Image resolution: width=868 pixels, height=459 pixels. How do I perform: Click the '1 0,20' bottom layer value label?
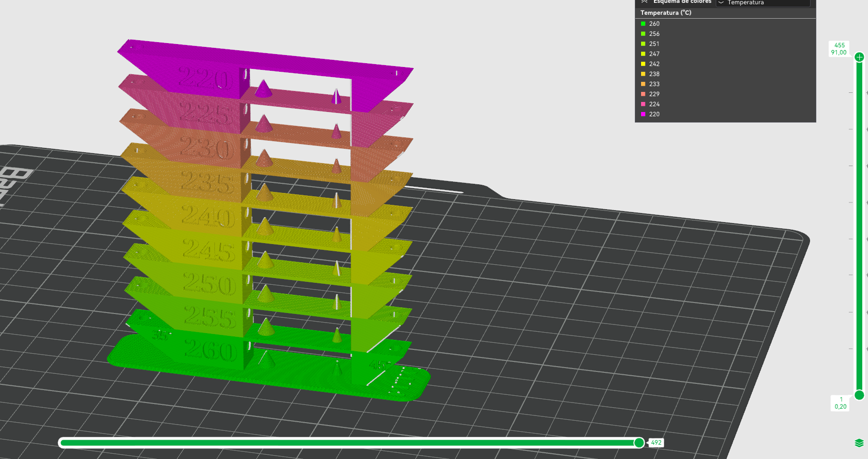tap(841, 403)
